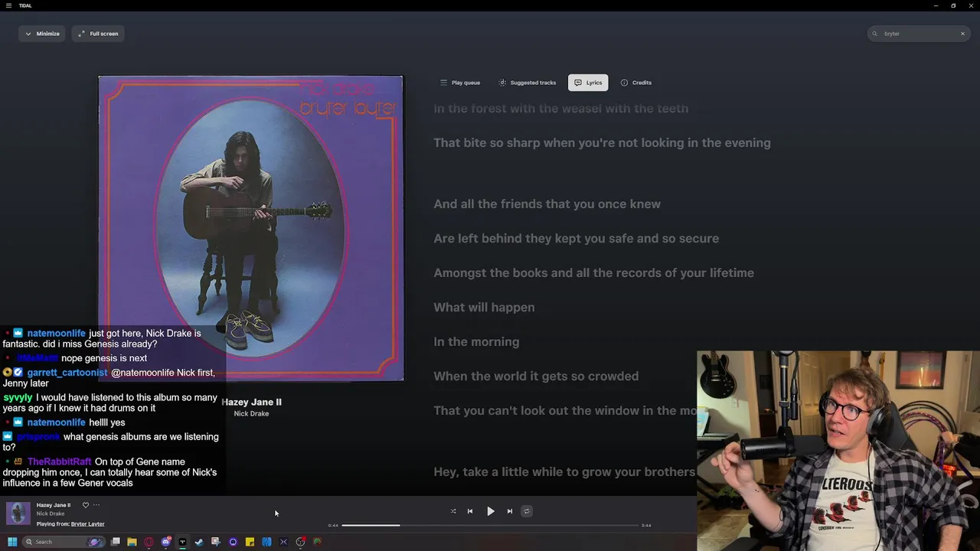Open the three-dot menu beside Hazey Jane II

pos(96,505)
